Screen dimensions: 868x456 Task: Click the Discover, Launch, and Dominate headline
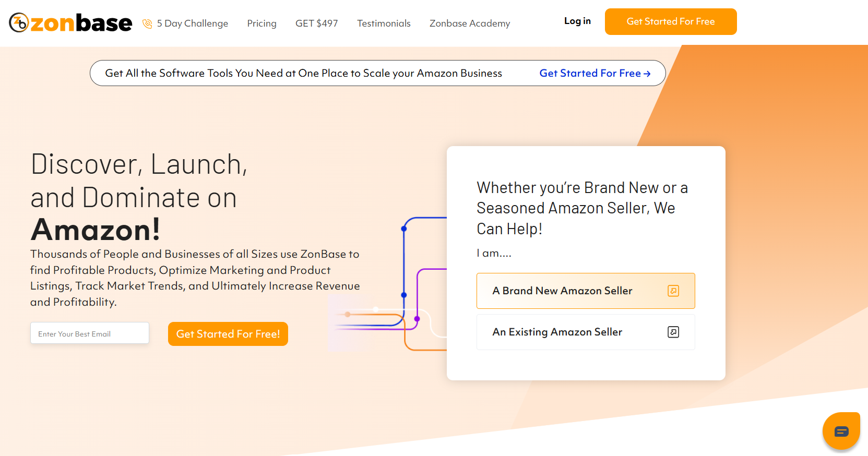point(139,197)
